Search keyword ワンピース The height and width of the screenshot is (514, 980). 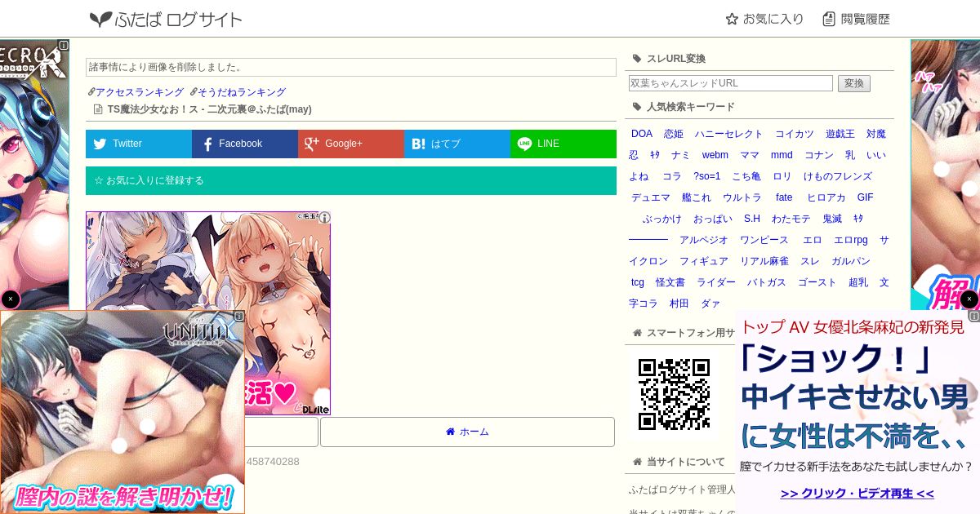764,240
